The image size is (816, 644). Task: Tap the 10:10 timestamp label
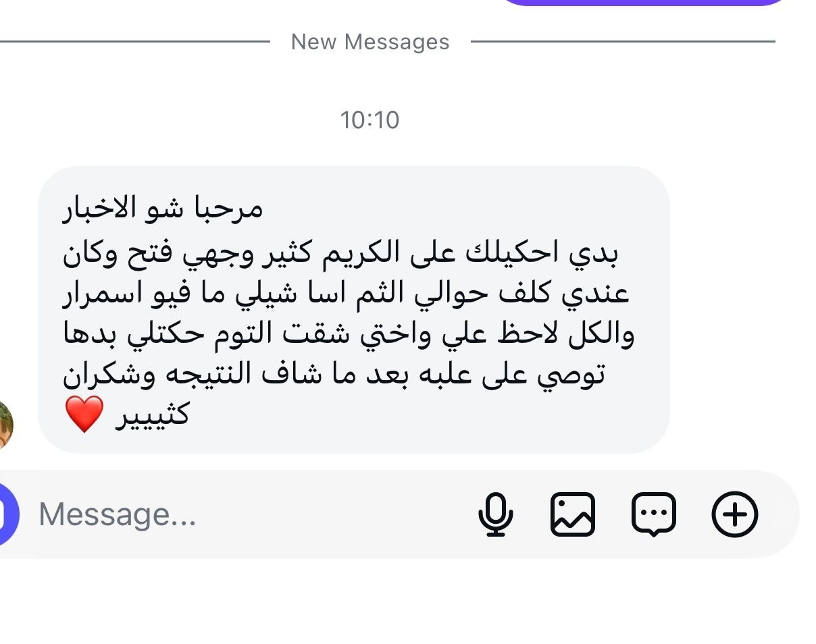click(370, 120)
